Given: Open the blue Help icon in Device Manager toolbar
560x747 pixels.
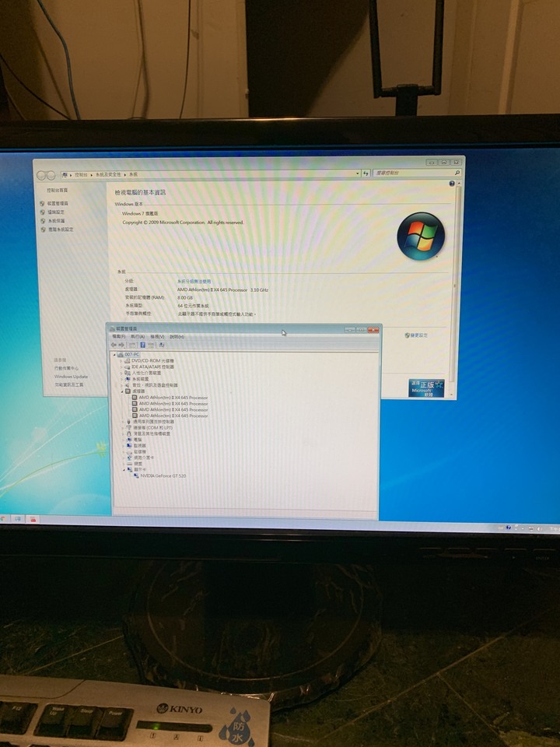Looking at the screenshot, I should [142, 345].
